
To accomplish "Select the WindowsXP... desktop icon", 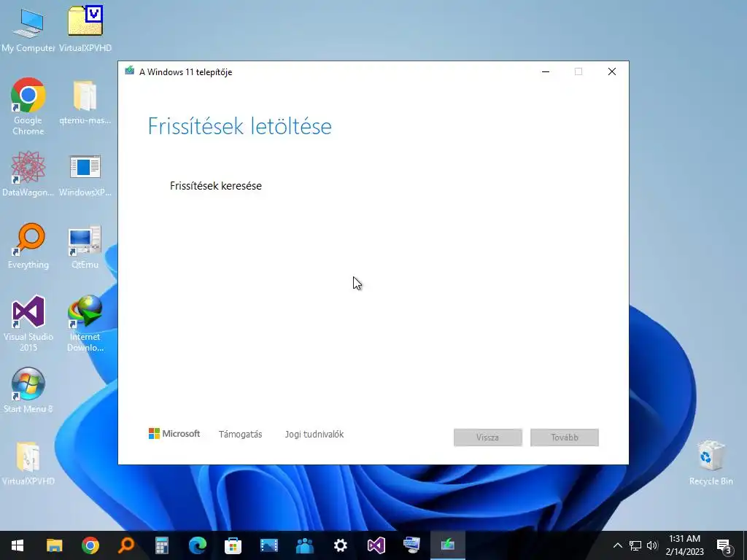I will pos(85,175).
